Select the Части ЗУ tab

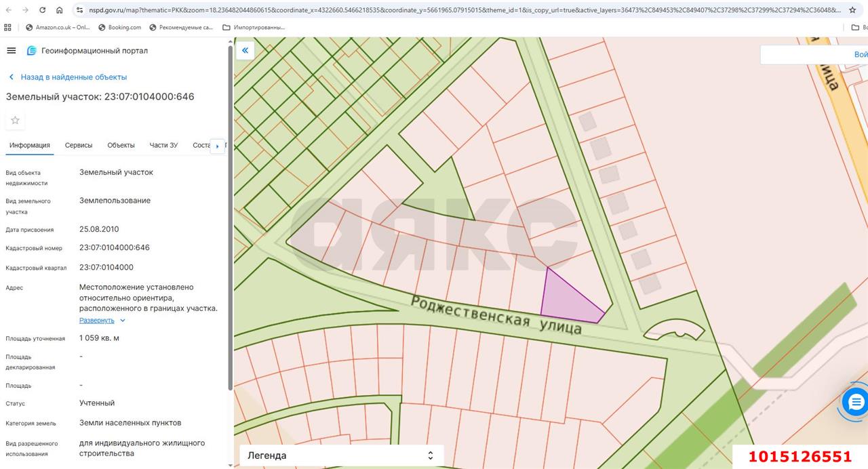click(163, 145)
